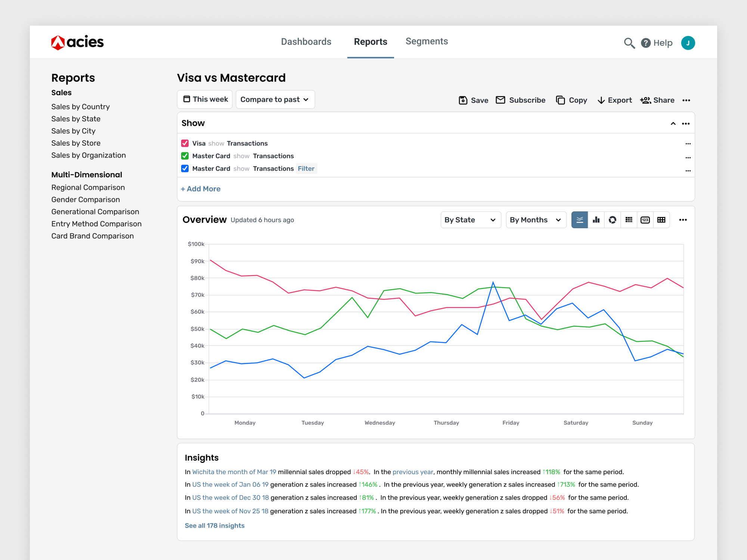The width and height of the screenshot is (747, 560).
Task: Open the user avatar J menu
Action: pos(688,43)
